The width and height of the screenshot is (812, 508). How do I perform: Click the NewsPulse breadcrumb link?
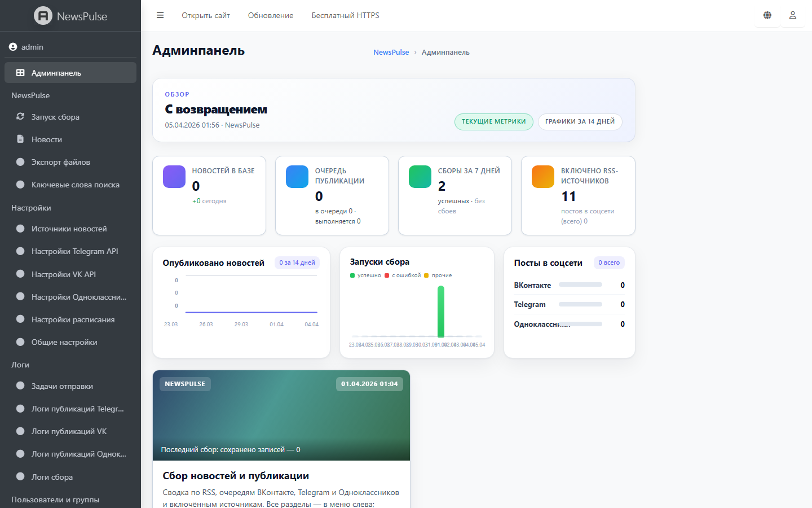pyautogui.click(x=391, y=52)
